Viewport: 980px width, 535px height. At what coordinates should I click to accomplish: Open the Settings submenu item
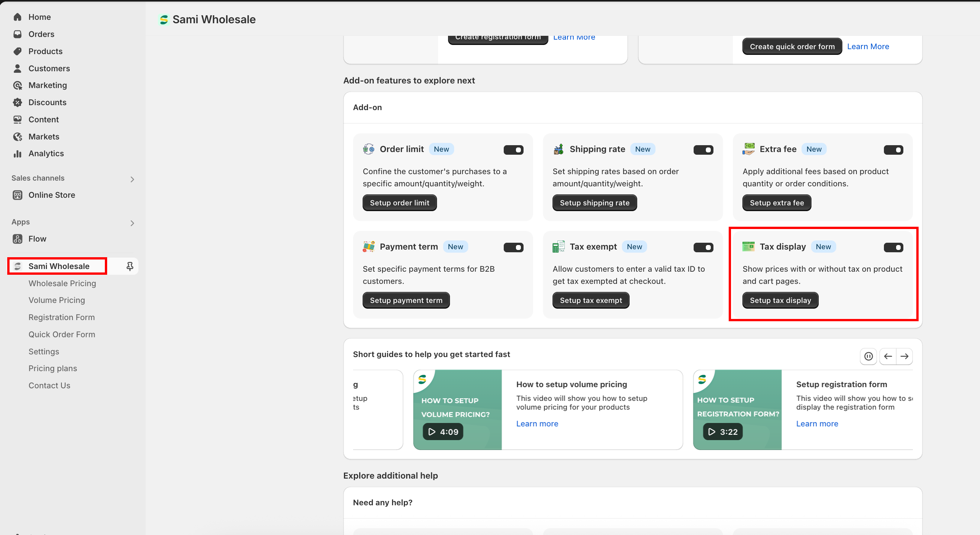pyautogui.click(x=44, y=352)
